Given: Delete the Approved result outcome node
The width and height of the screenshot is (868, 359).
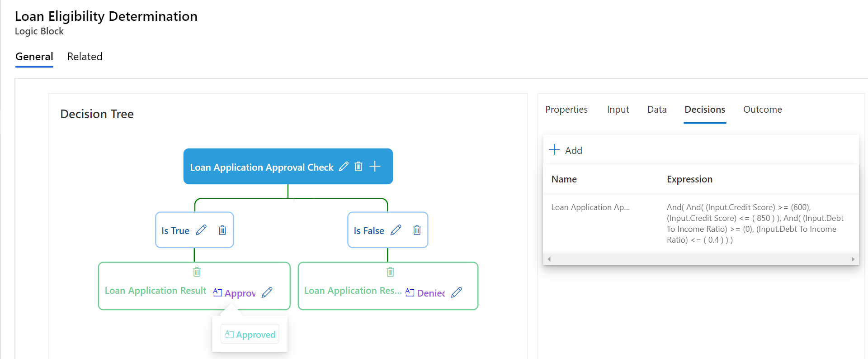Looking at the screenshot, I should click(x=197, y=272).
